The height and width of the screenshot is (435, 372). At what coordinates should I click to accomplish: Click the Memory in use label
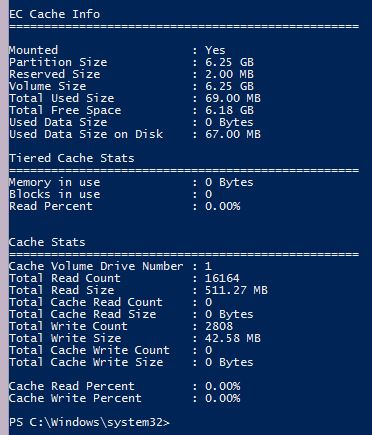54,182
